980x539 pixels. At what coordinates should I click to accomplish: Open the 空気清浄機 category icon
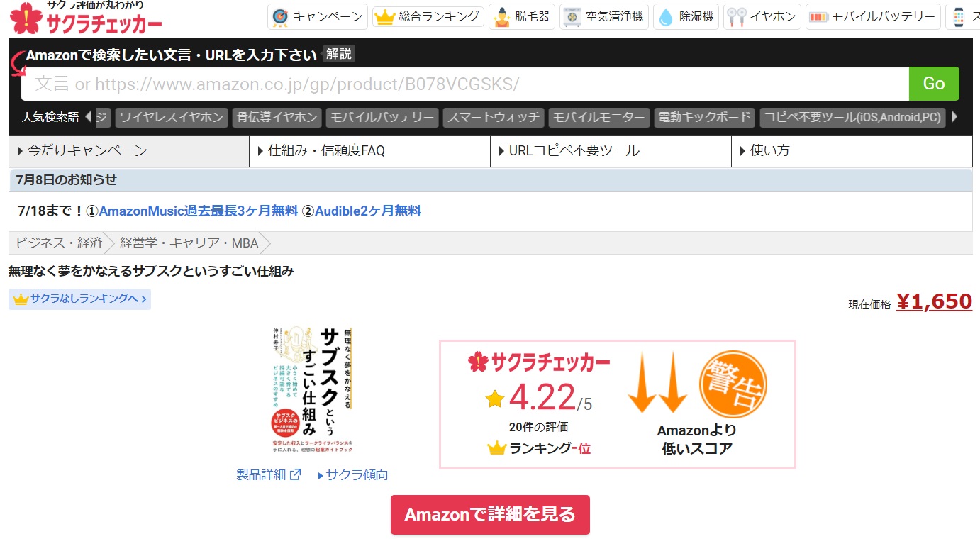coord(571,16)
